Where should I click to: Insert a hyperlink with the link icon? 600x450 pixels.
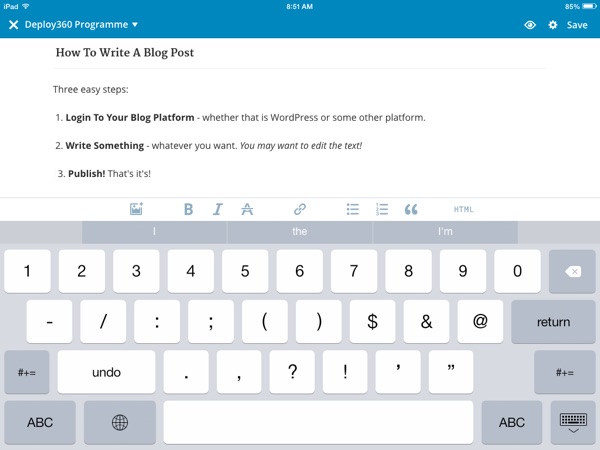(x=299, y=209)
